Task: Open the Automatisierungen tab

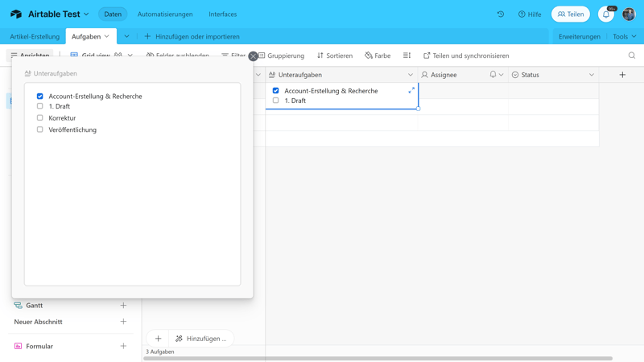Action: click(165, 14)
